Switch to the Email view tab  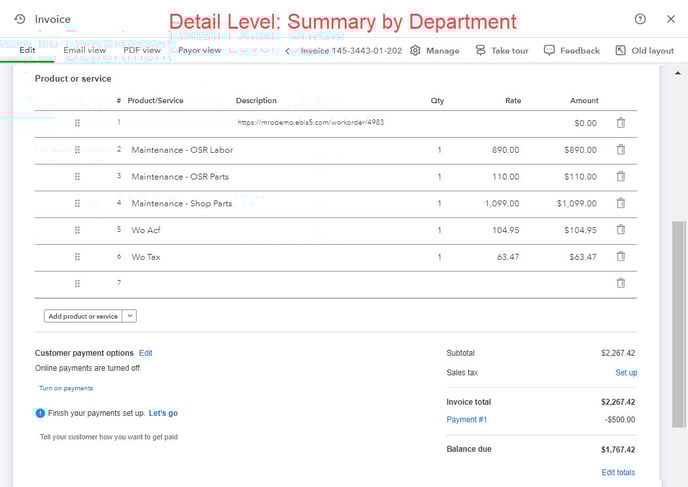click(x=85, y=50)
